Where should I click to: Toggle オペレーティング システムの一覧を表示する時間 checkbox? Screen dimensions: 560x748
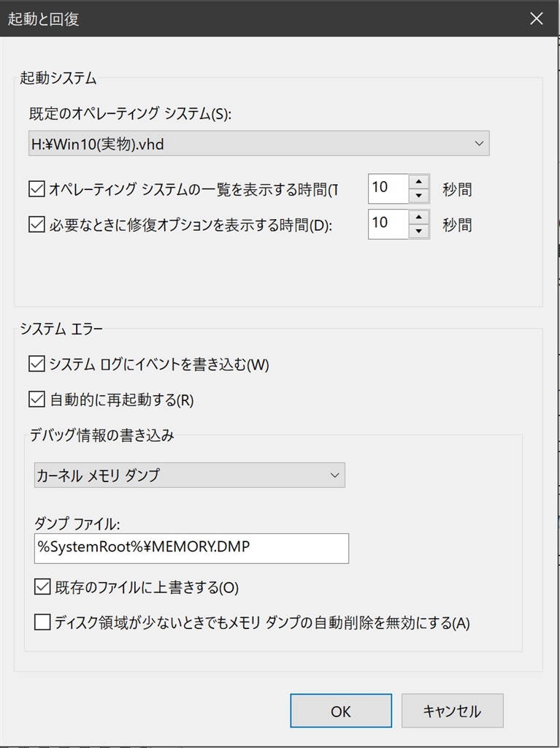[37, 189]
